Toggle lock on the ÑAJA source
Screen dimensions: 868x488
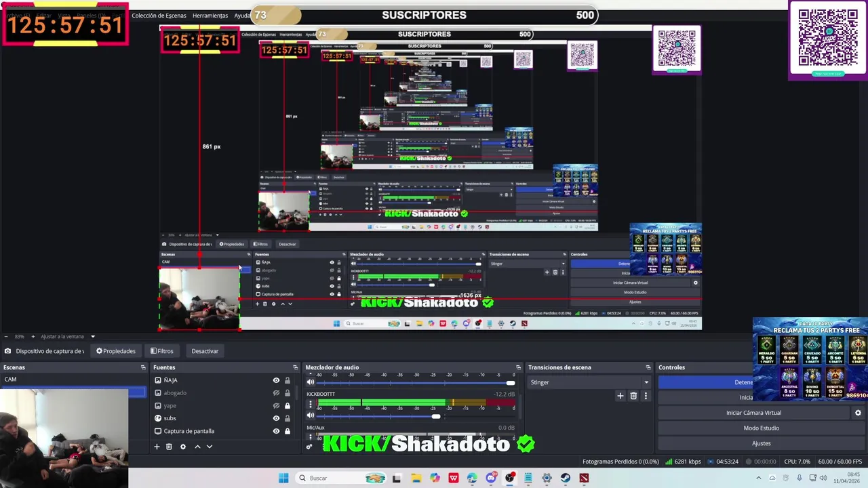287,380
